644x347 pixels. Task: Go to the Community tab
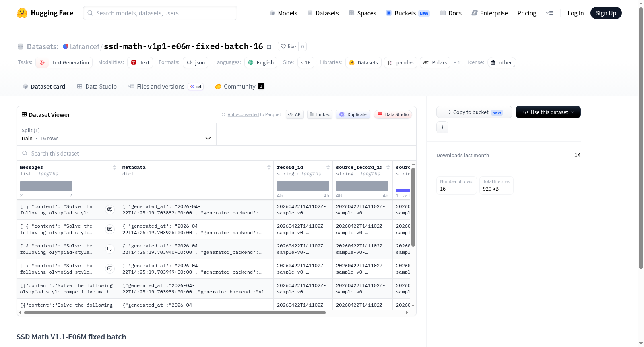click(x=239, y=87)
